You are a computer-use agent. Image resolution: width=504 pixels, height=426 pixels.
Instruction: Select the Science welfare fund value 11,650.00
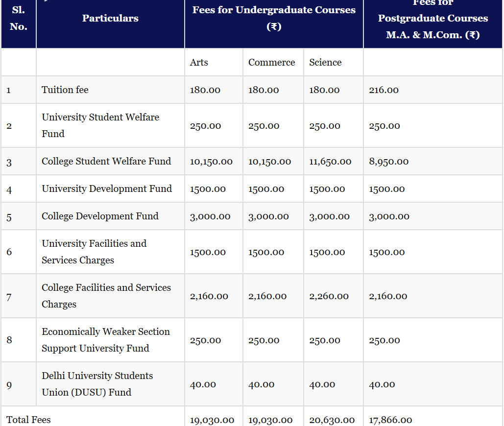coord(330,162)
